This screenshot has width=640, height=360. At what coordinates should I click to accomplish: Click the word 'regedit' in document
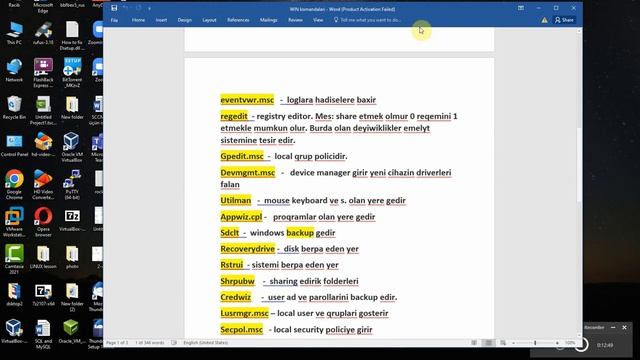click(234, 116)
